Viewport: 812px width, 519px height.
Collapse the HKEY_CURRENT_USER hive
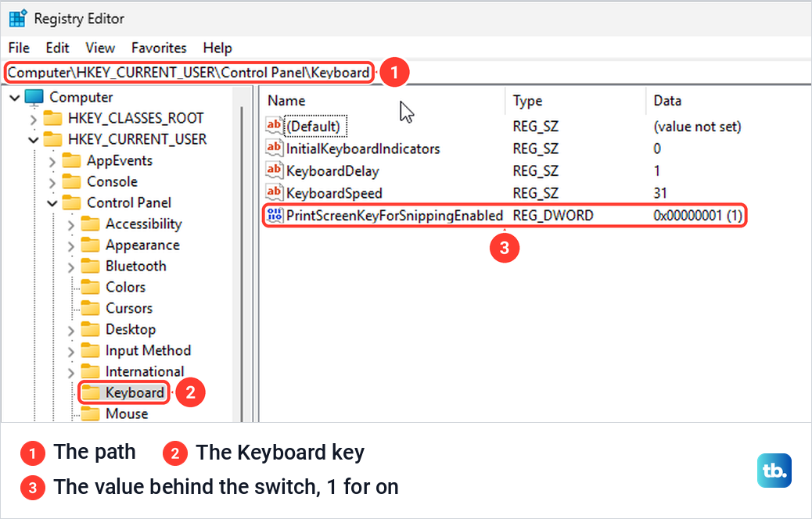tap(34, 140)
